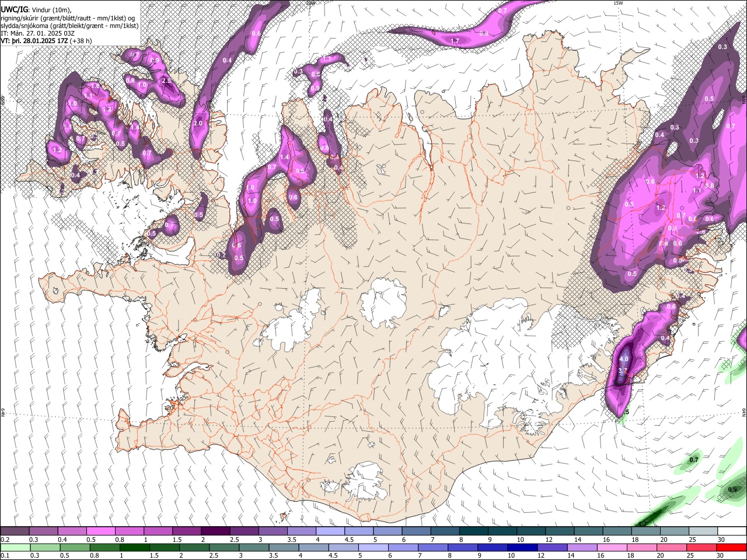
Task: Click the round Hofsjökull glacier in central Iceland
Action: pyautogui.click(x=383, y=302)
